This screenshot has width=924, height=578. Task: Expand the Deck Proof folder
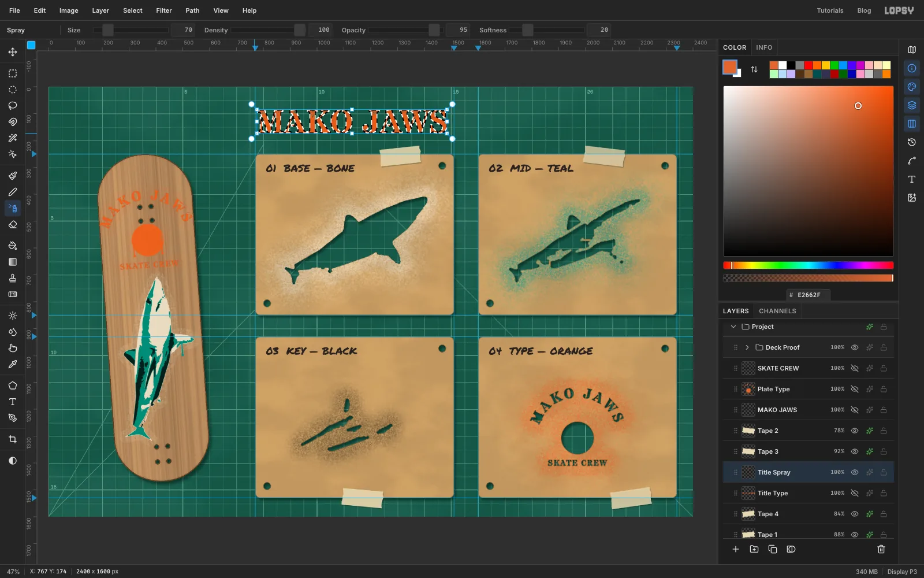click(x=747, y=347)
